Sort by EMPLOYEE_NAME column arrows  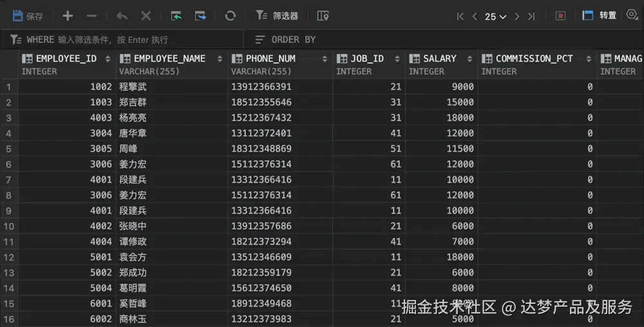(220, 59)
